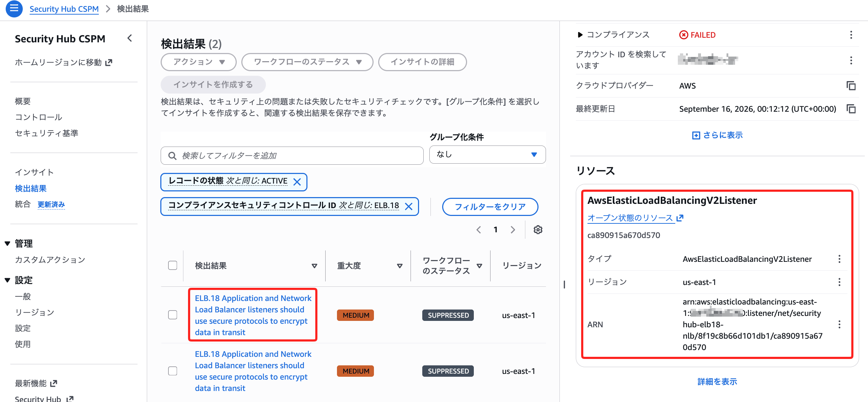This screenshot has height=402, width=868.
Task: Toggle the select-all findings checkbox
Action: click(x=173, y=265)
